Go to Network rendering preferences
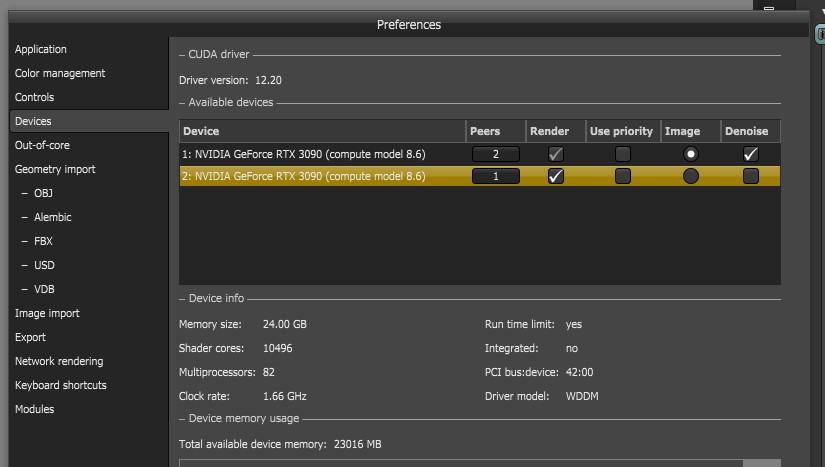The width and height of the screenshot is (825, 467). click(59, 361)
